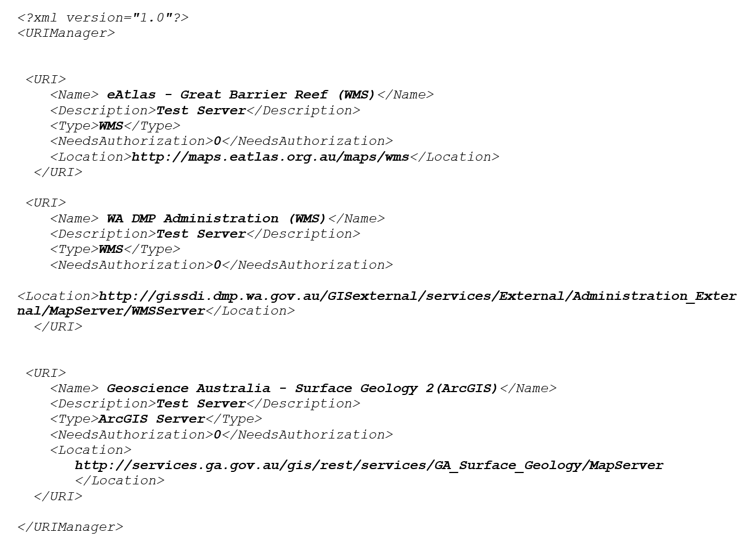Screen dimensions: 756x550
Task: Click the WA DMP Administration name text
Action: point(217,218)
